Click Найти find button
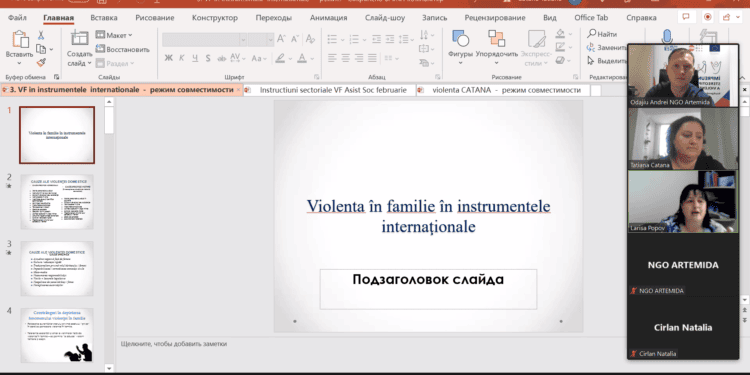The height and width of the screenshot is (375, 750). coord(602,34)
